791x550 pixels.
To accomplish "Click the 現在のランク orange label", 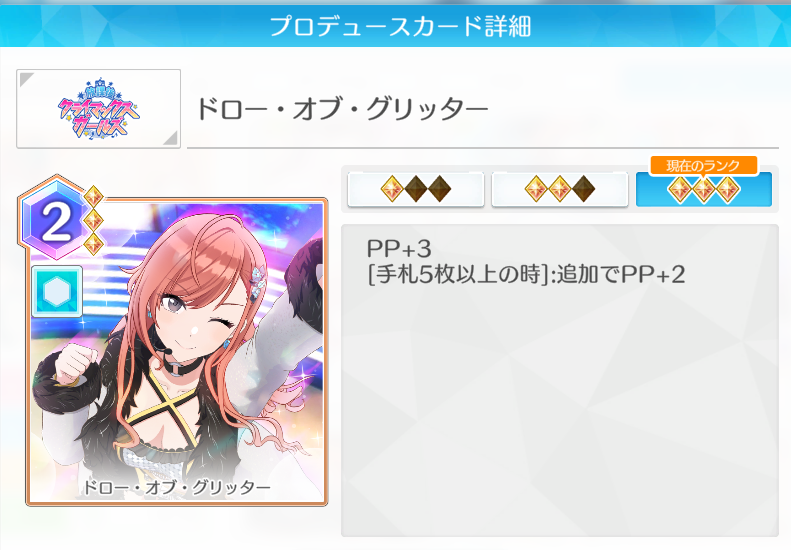I will point(703,165).
